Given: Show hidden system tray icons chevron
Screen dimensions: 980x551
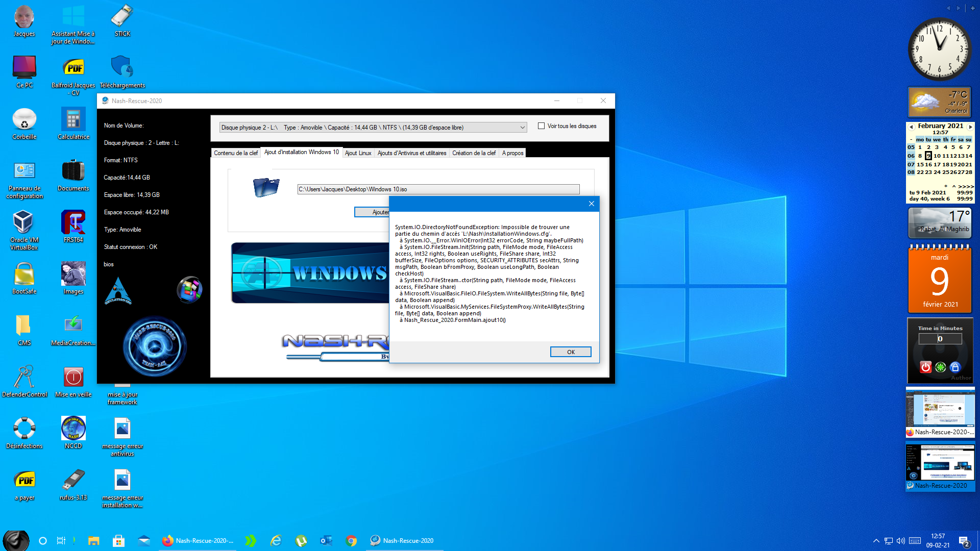Looking at the screenshot, I should (x=876, y=541).
